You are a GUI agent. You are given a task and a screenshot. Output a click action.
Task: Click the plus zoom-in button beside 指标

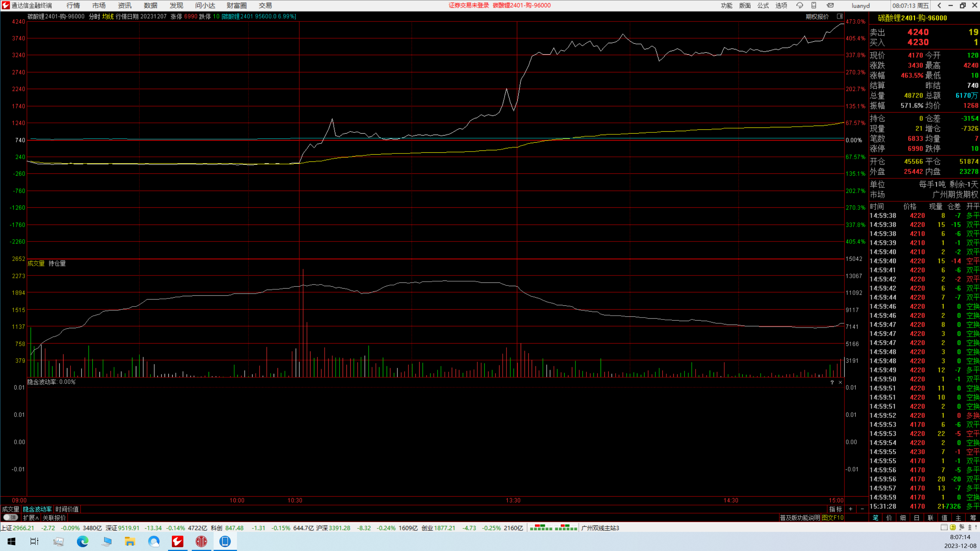pos(851,509)
